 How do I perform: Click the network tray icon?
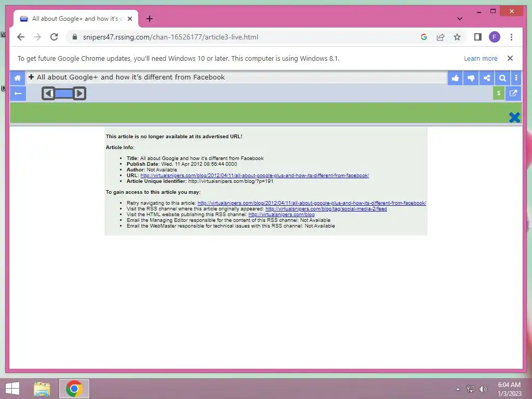(x=470, y=389)
